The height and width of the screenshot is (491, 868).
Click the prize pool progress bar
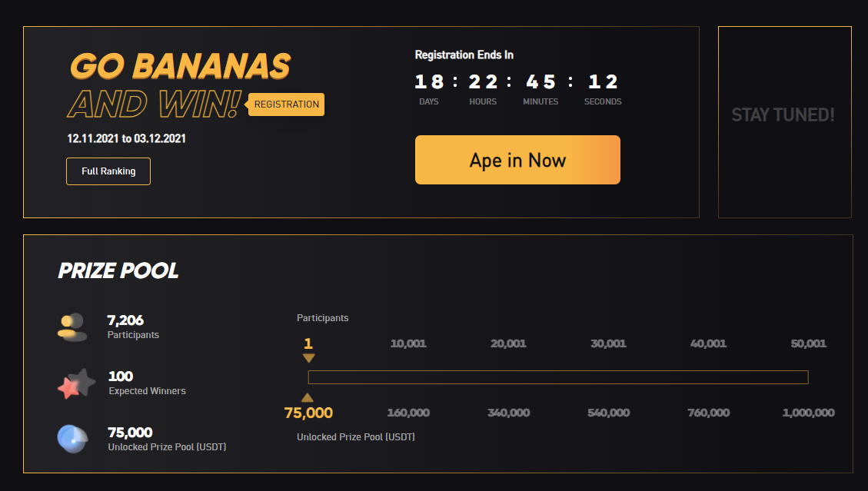tap(557, 377)
